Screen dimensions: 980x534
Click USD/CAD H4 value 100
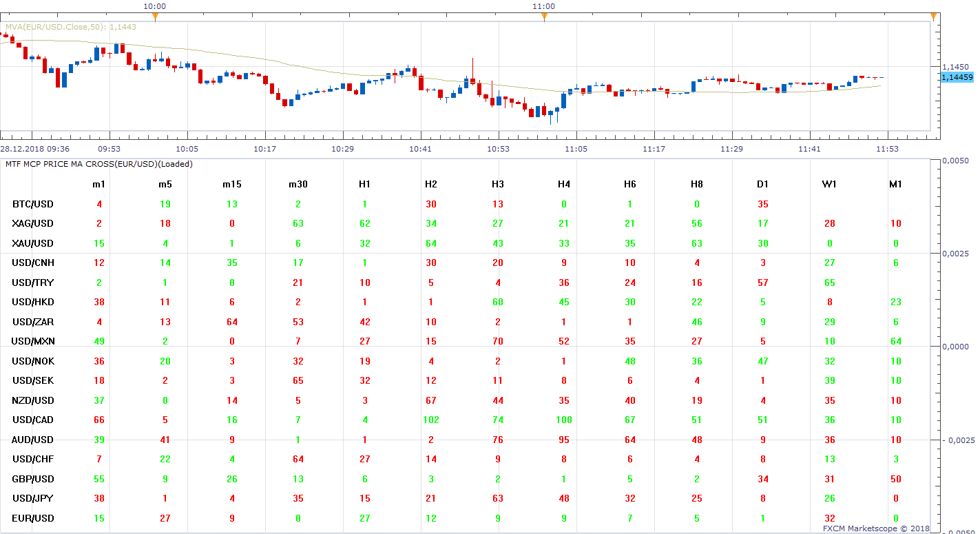click(x=564, y=420)
